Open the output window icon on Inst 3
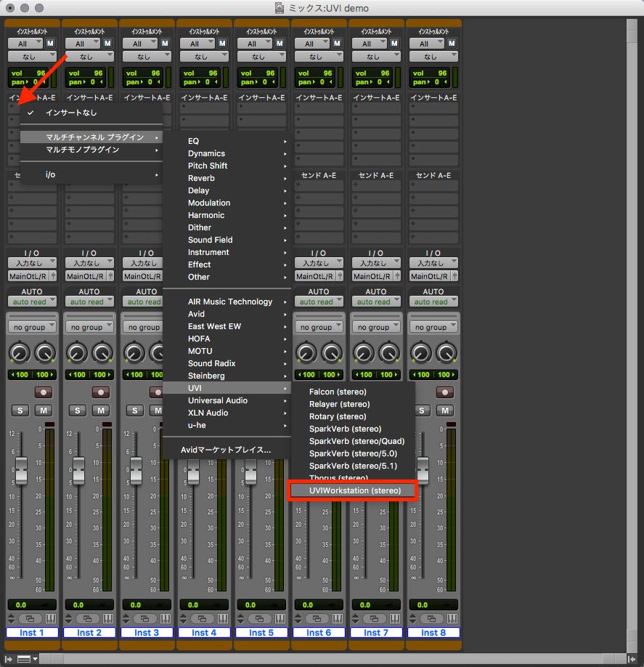 [x=144, y=618]
